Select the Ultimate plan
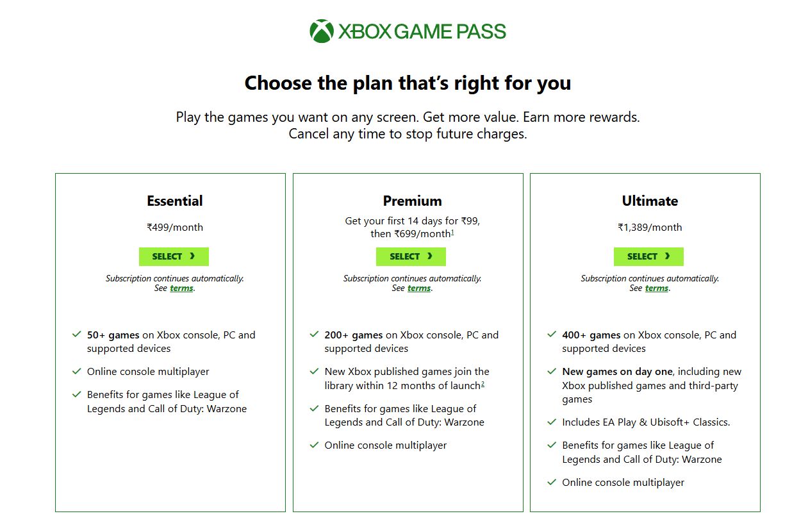Viewport: 792px width, 532px height. (x=648, y=256)
